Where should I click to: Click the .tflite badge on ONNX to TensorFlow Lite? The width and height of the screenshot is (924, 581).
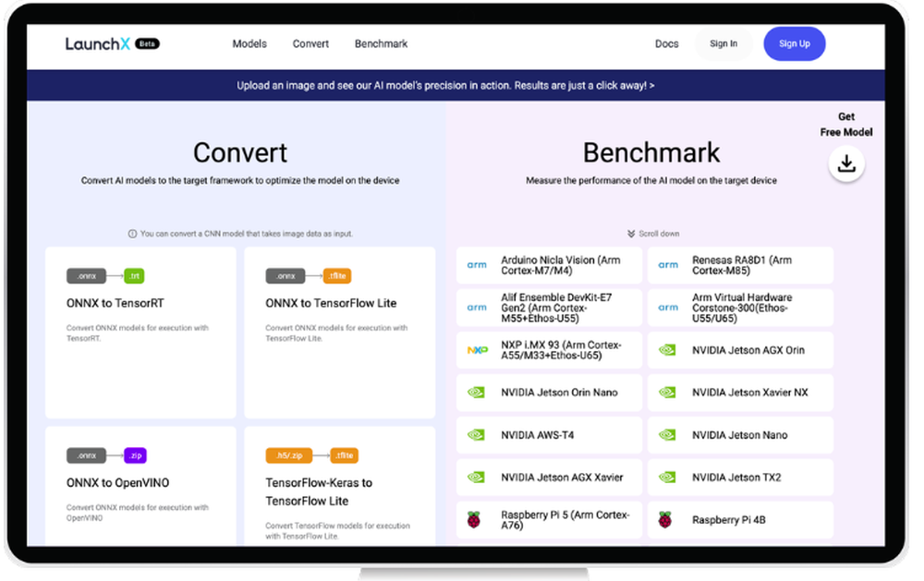(x=337, y=276)
